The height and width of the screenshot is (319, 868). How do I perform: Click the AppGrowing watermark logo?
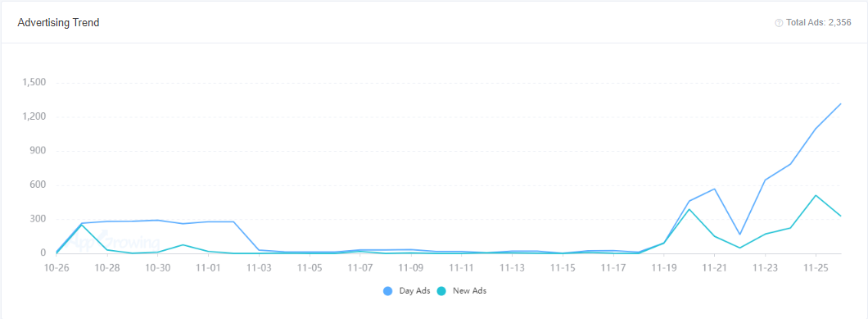click(x=115, y=241)
